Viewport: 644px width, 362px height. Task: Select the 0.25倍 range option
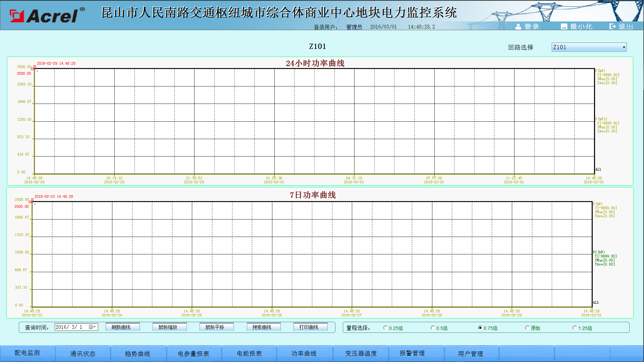click(x=386, y=328)
